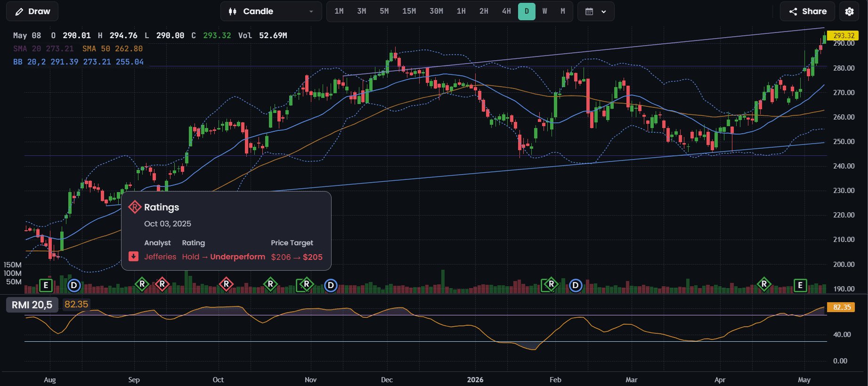Screen dimensions: 868x386
Task: Click the Ratings diamond icon in tooltip
Action: click(x=135, y=207)
